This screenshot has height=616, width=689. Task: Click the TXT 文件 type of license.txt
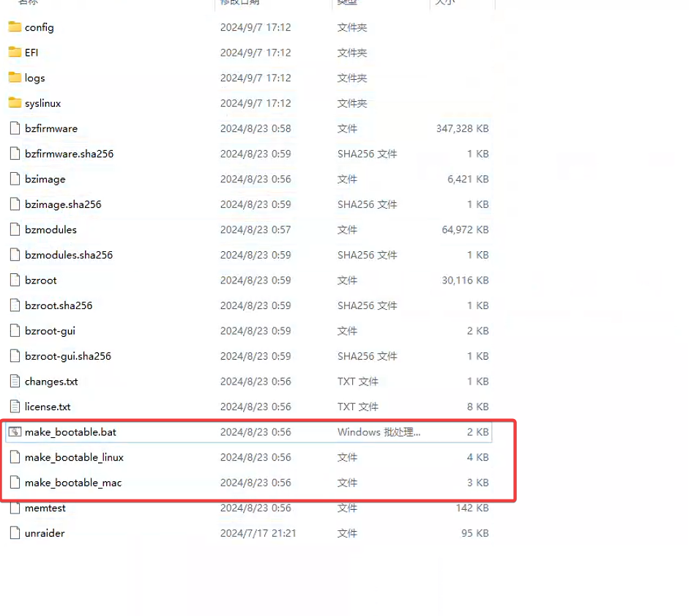tap(358, 407)
